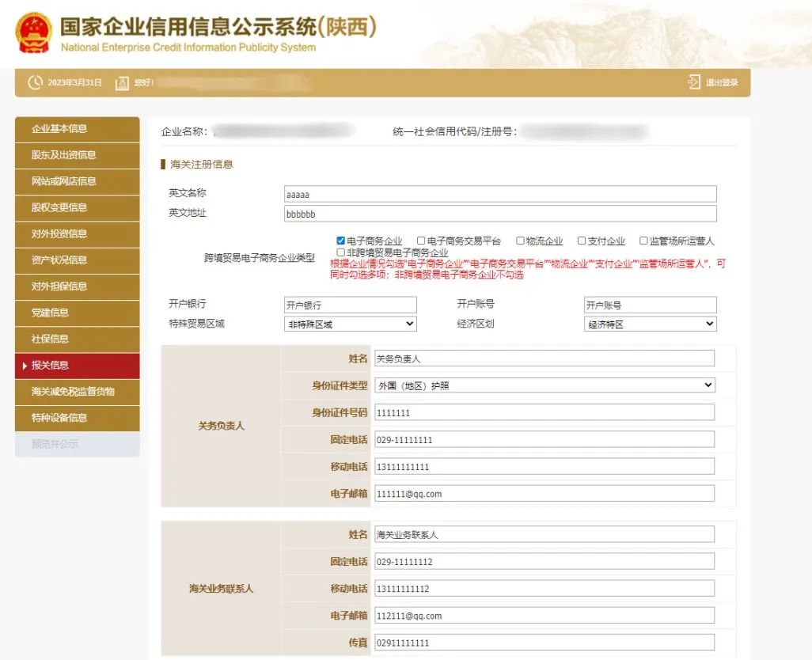Enable the 物流企业 checkbox
The image size is (812, 660).
click(x=520, y=241)
